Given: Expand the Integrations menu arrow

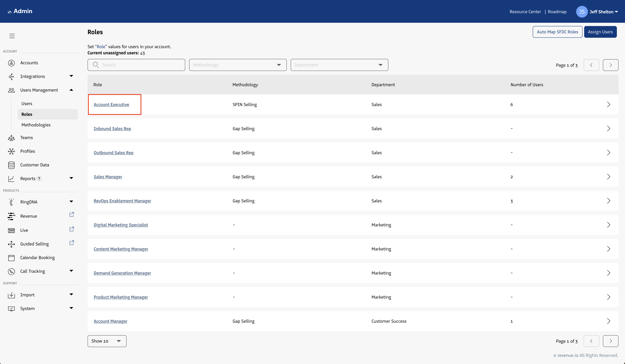Looking at the screenshot, I should click(71, 76).
